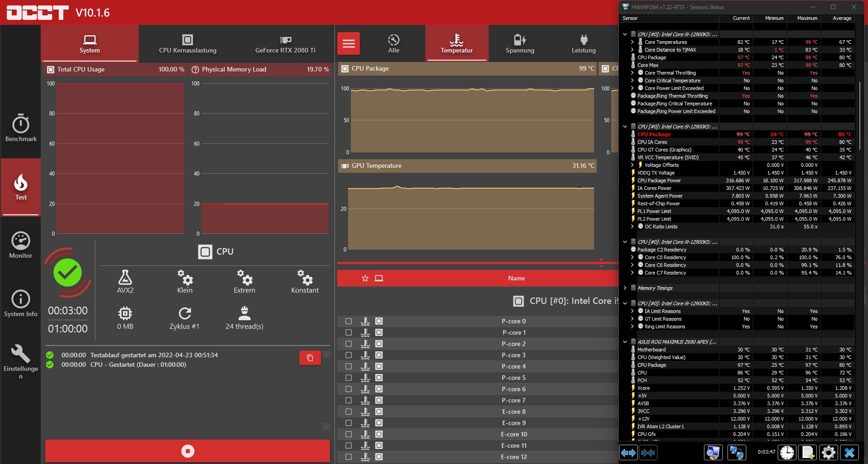The width and height of the screenshot is (868, 464).
Task: Click the Current column header in HWiNFO
Action: [x=741, y=18]
